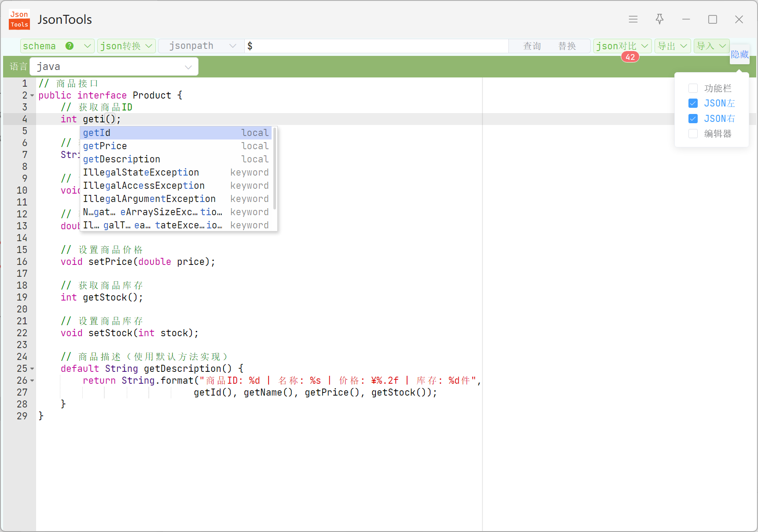Choose IllegalStateException from suggestions
Image resolution: width=758 pixels, height=532 pixels.
176,172
